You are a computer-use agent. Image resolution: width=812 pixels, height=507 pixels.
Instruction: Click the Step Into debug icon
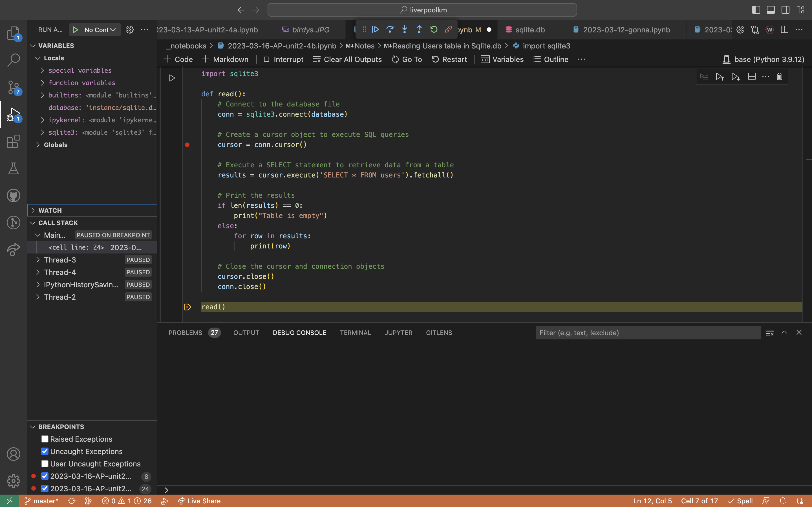coord(405,30)
